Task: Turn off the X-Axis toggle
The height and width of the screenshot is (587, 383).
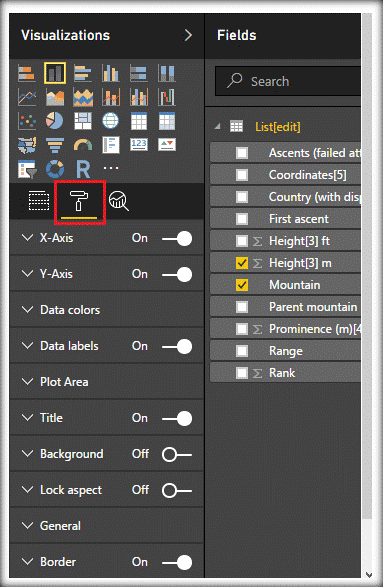Action: [177, 238]
